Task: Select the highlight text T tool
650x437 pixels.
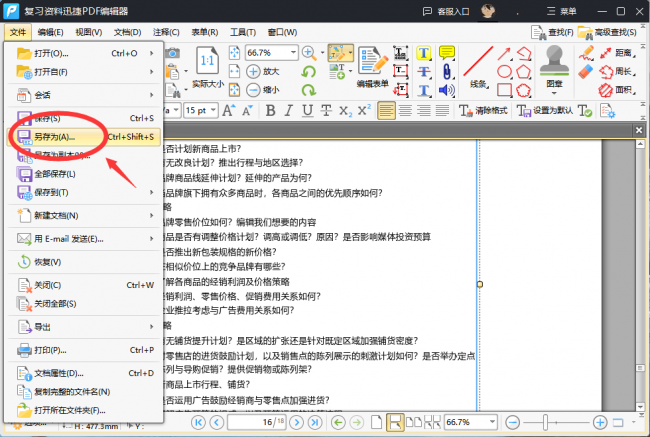Action: click(424, 53)
